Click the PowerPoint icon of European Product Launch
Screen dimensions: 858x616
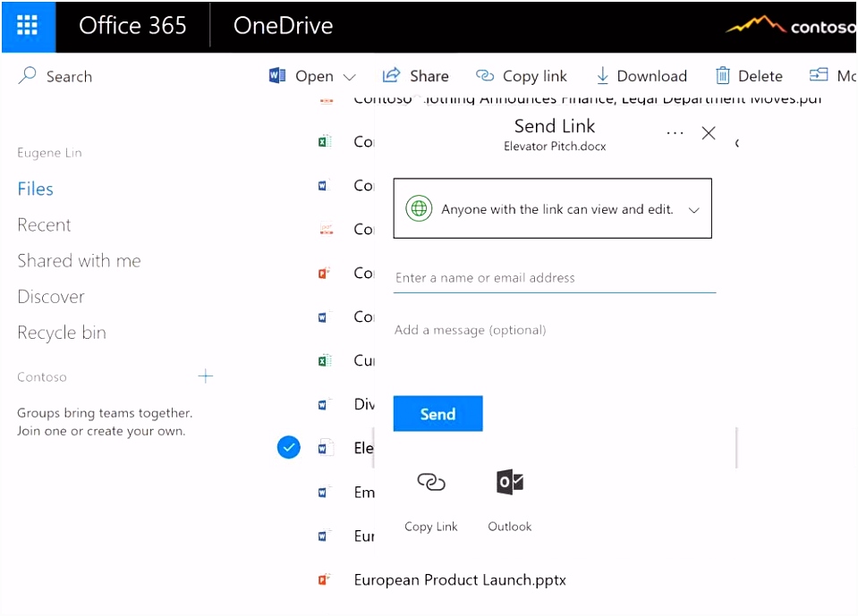325,579
